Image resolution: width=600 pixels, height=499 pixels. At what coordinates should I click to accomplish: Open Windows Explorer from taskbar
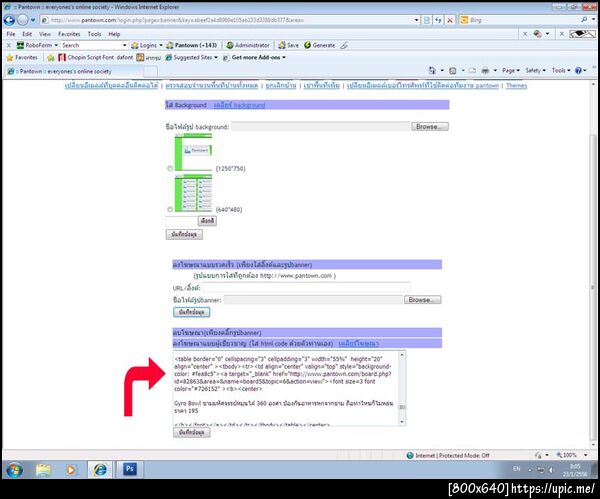(x=43, y=470)
